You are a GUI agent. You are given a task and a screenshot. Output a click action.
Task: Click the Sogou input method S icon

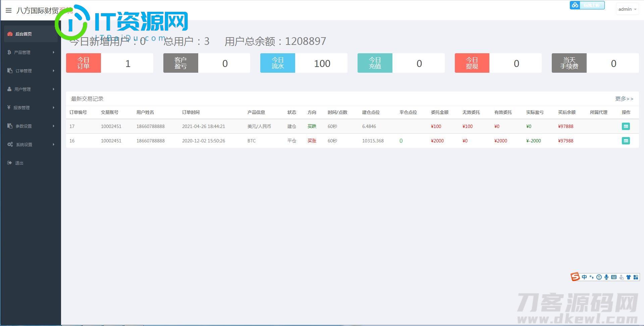[x=575, y=277]
